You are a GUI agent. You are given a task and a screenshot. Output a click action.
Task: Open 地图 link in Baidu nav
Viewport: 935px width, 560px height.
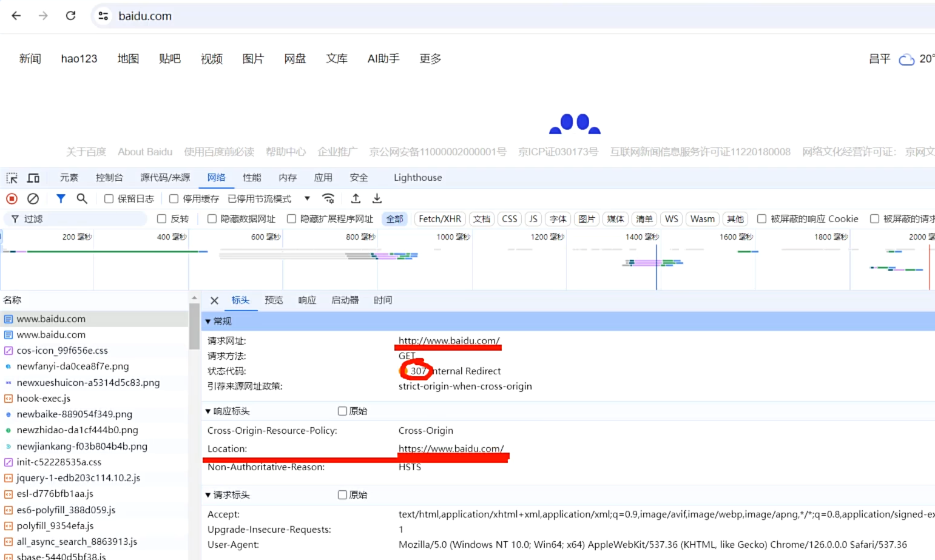pyautogui.click(x=128, y=59)
